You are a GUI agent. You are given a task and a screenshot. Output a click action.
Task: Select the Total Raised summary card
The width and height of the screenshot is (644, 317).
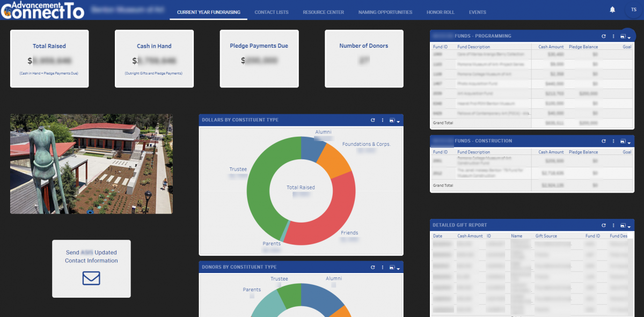[49, 58]
